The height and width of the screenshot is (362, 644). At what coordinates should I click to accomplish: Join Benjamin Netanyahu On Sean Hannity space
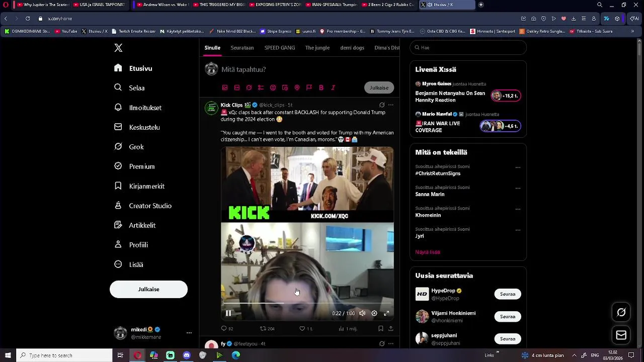pos(506,96)
